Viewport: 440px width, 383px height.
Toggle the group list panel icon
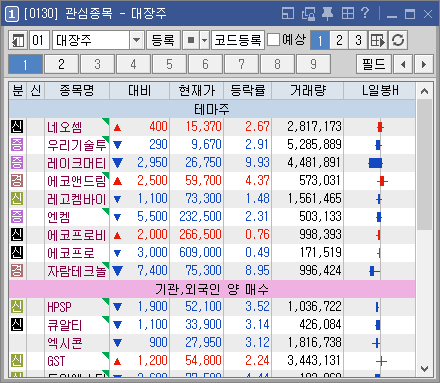pyautogui.click(x=18, y=40)
